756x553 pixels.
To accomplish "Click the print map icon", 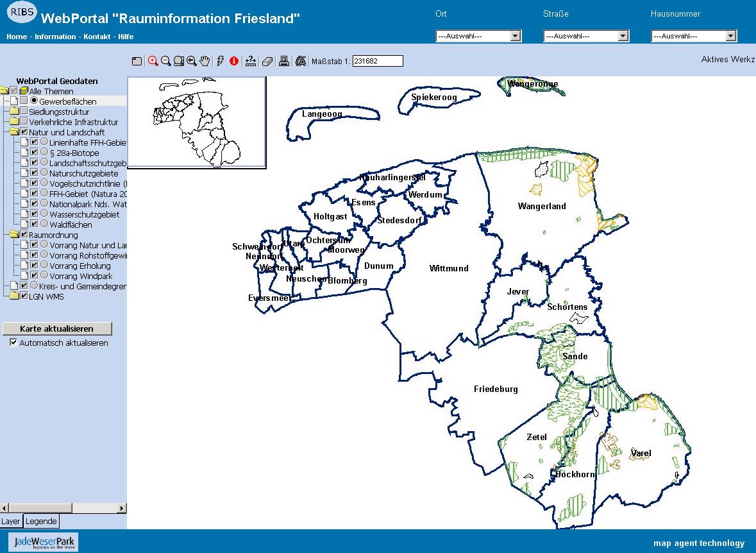I will point(284,61).
